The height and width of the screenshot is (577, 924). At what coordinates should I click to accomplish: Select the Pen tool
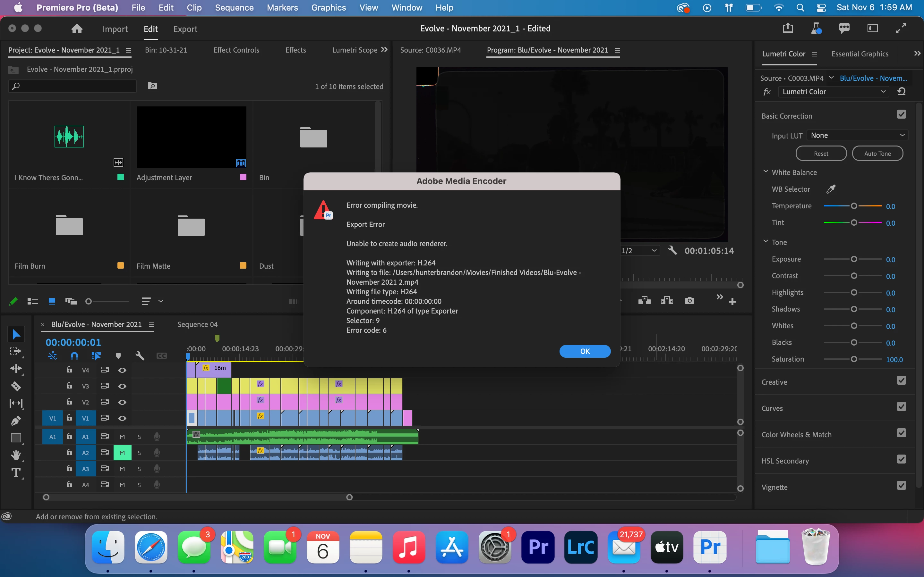(16, 421)
